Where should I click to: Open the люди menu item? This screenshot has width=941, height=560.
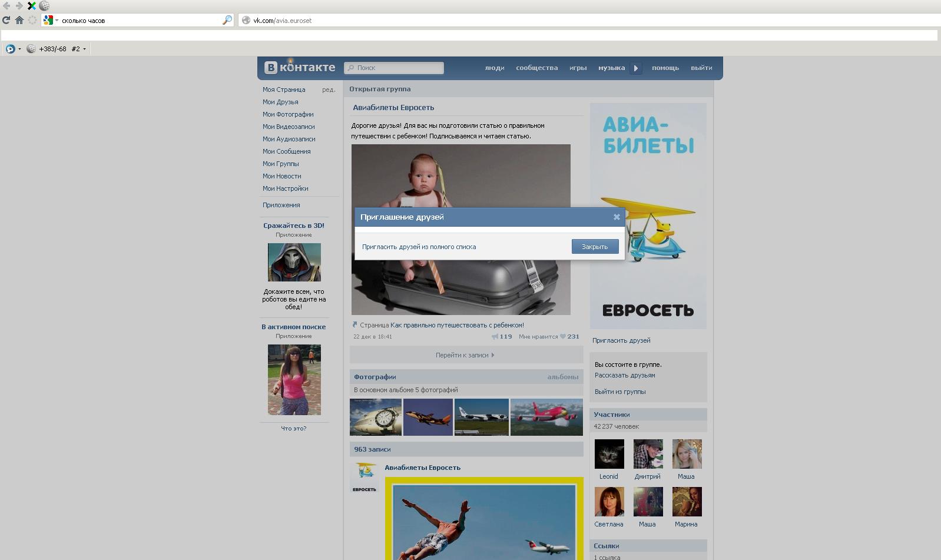coord(495,68)
